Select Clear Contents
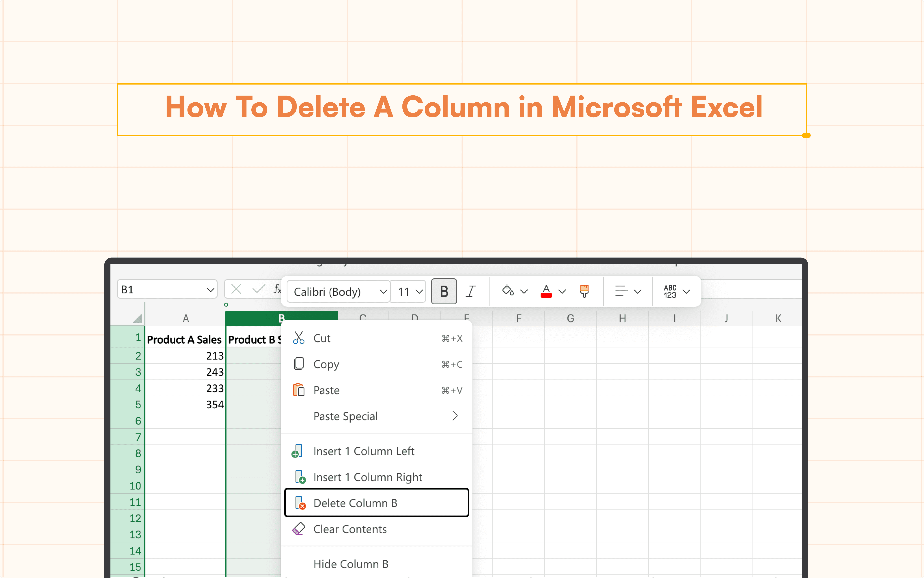 point(376,529)
